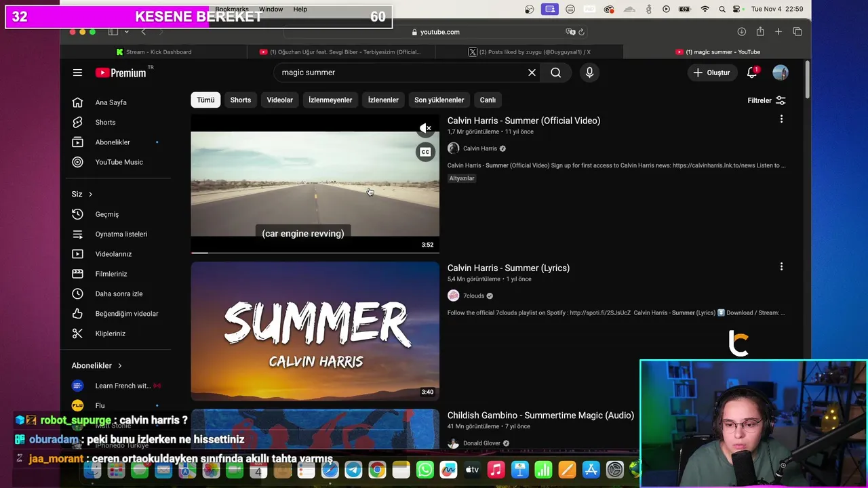
Task: Open the Donald Glover channel link
Action: pos(481,443)
